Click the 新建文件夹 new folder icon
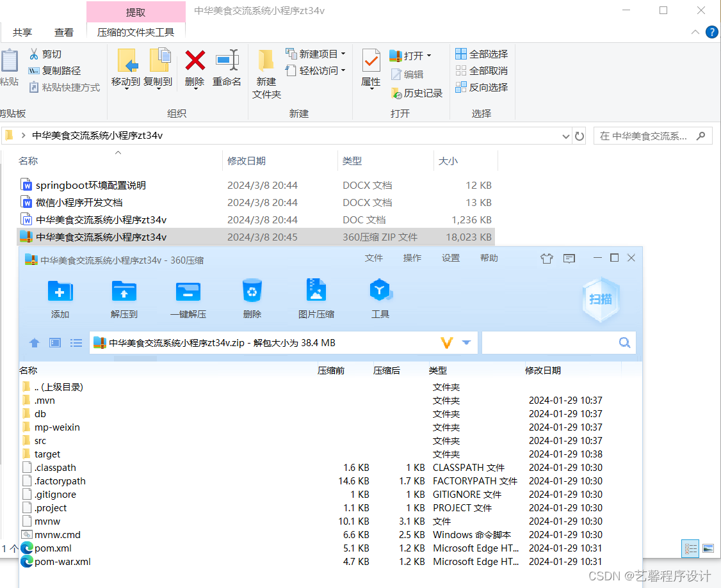The height and width of the screenshot is (588, 721). tap(266, 61)
